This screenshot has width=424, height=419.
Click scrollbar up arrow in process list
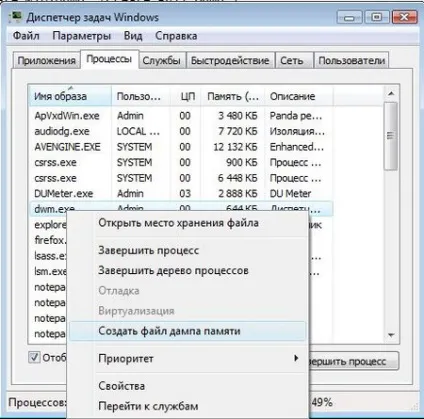tap(391, 94)
